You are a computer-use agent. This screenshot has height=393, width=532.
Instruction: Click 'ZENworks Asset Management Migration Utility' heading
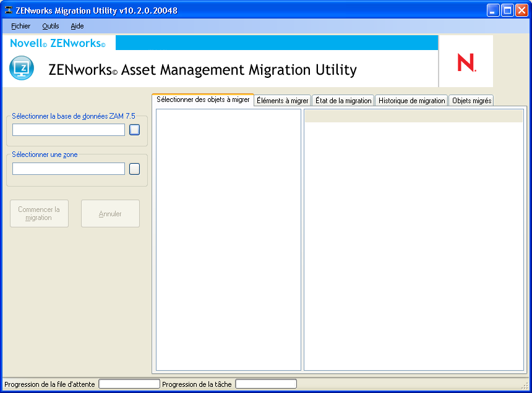(202, 70)
